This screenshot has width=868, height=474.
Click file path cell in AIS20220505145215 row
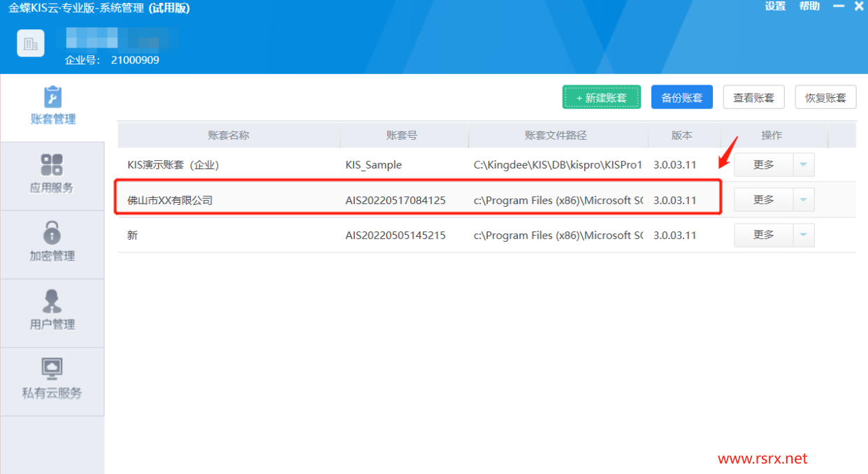[x=558, y=236]
